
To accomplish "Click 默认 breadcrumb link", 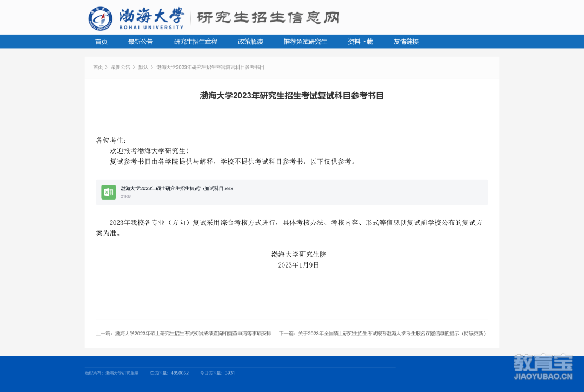I will click(143, 68).
